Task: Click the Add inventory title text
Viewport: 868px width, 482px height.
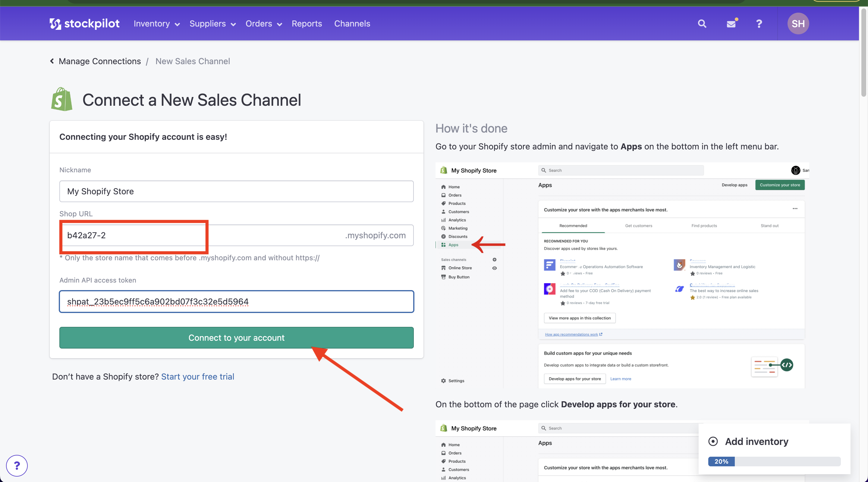Action: [x=756, y=441]
